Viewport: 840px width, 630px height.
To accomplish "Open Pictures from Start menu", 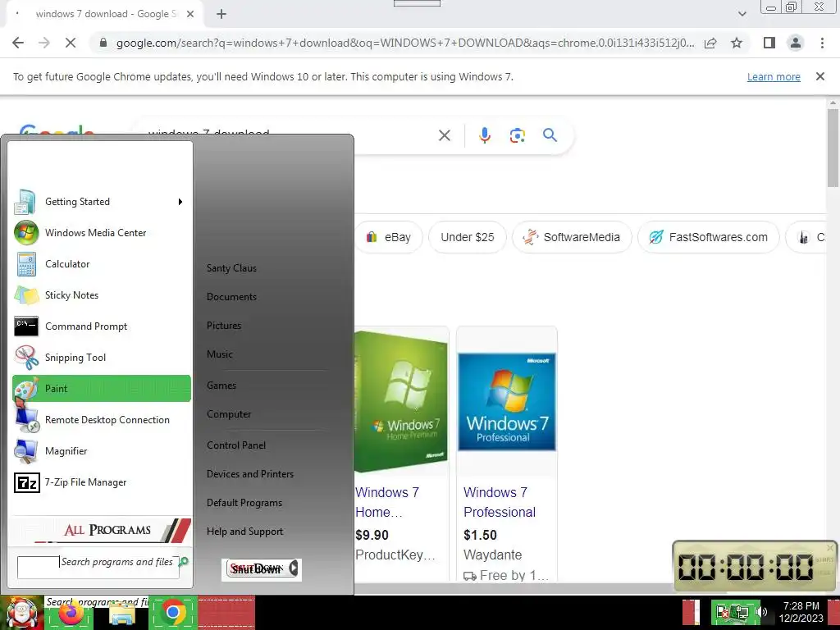I will coord(224,326).
